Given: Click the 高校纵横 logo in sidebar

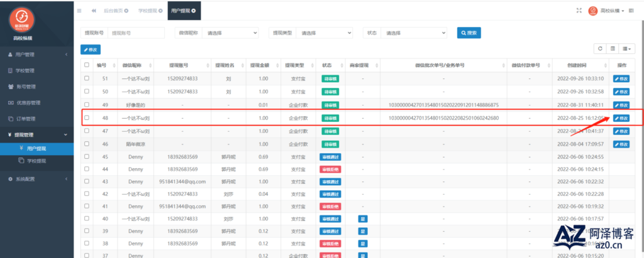Looking at the screenshot, I should click(x=22, y=19).
